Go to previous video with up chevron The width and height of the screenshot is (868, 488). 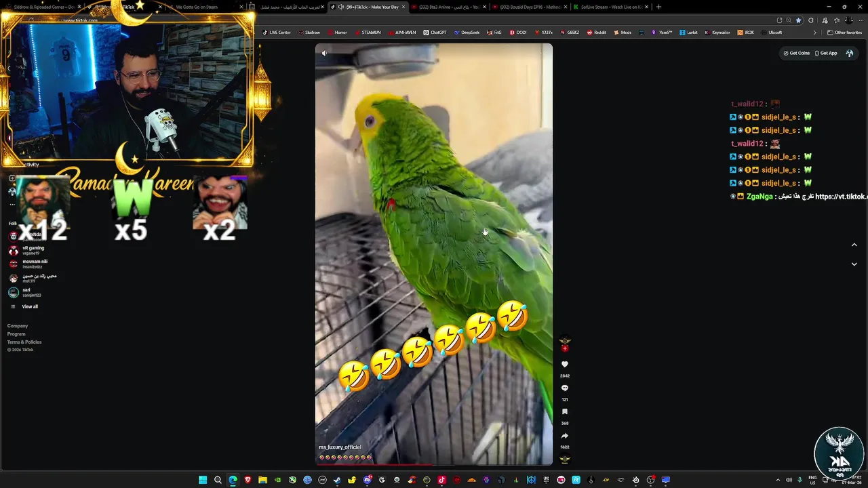(854, 245)
